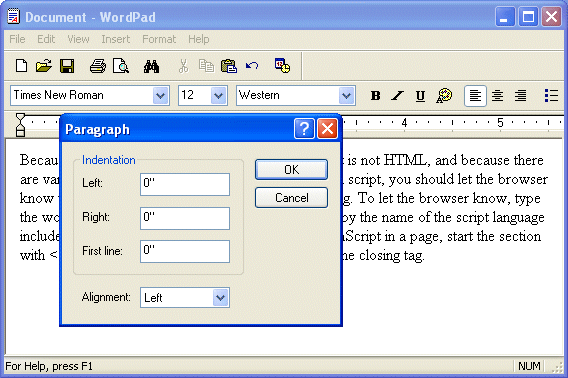Click 'For Help, press F1' status text

49,366
